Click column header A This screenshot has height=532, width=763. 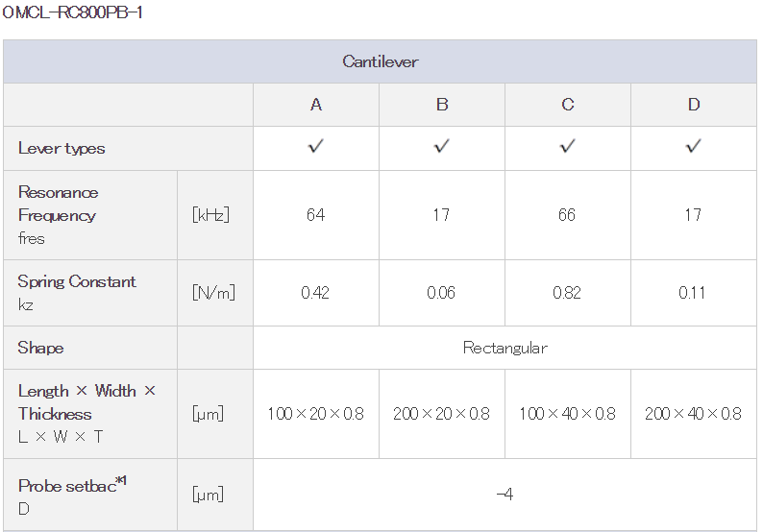tap(316, 105)
